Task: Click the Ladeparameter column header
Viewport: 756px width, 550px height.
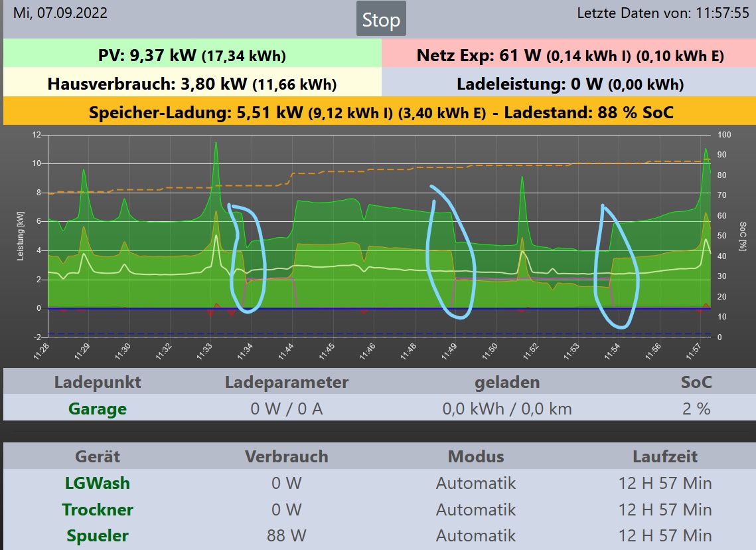Action: (286, 382)
